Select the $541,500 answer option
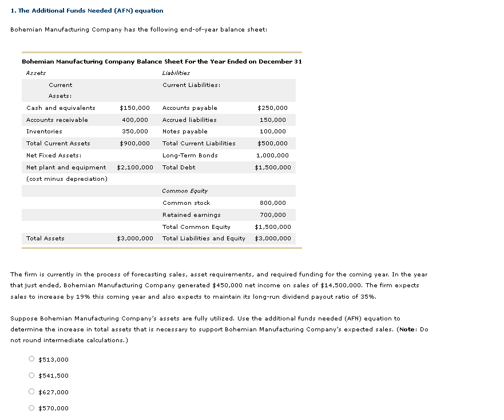Screen dimensions: 504x420 coord(33,375)
